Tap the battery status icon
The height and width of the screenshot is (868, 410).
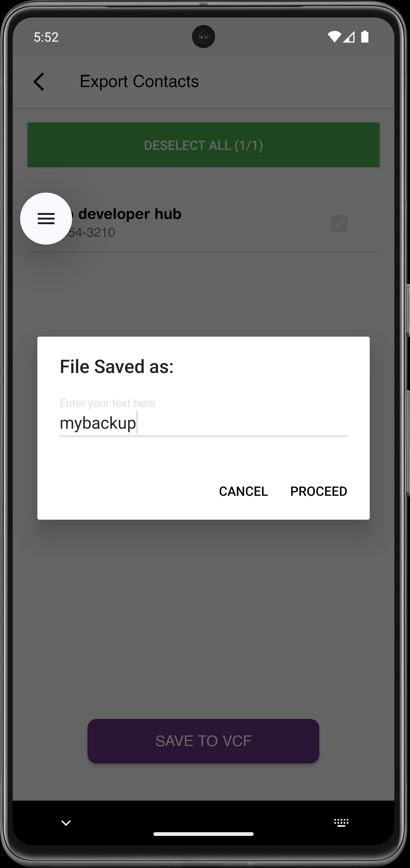[x=365, y=37]
